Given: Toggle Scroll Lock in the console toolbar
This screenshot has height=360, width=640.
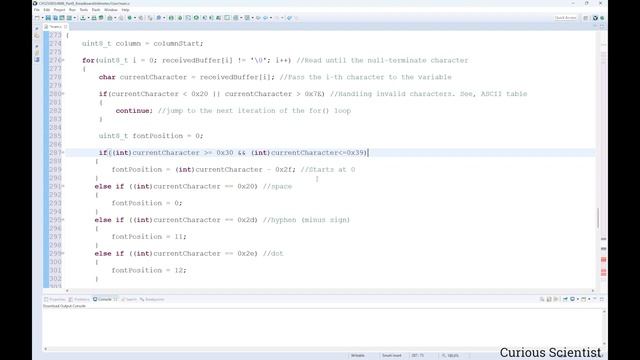Looking at the screenshot, I should 549,299.
